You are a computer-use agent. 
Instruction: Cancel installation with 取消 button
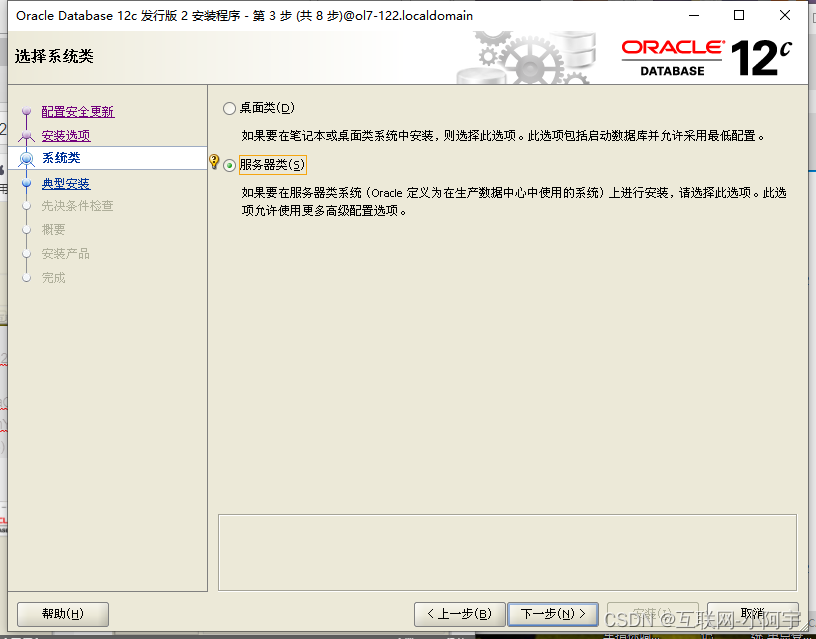point(753,614)
